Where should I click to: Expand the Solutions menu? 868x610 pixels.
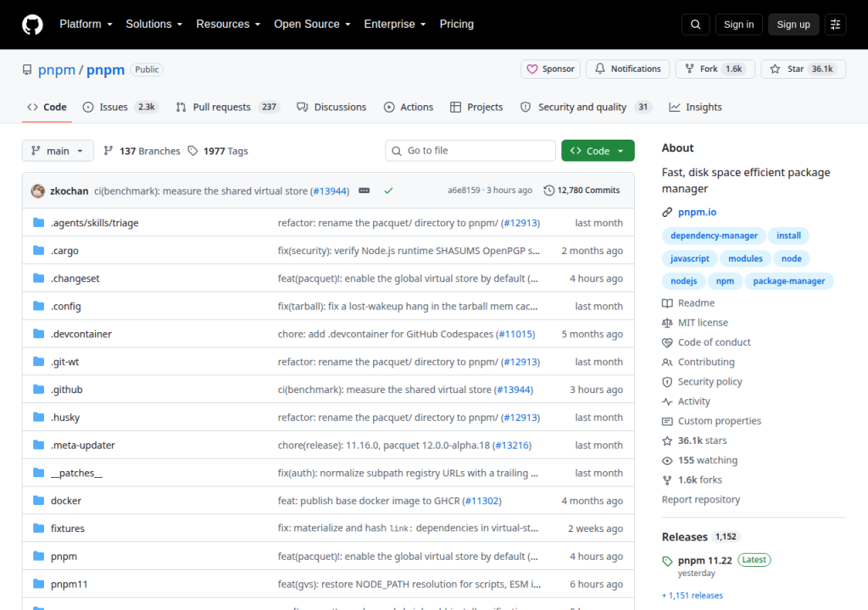coord(154,25)
